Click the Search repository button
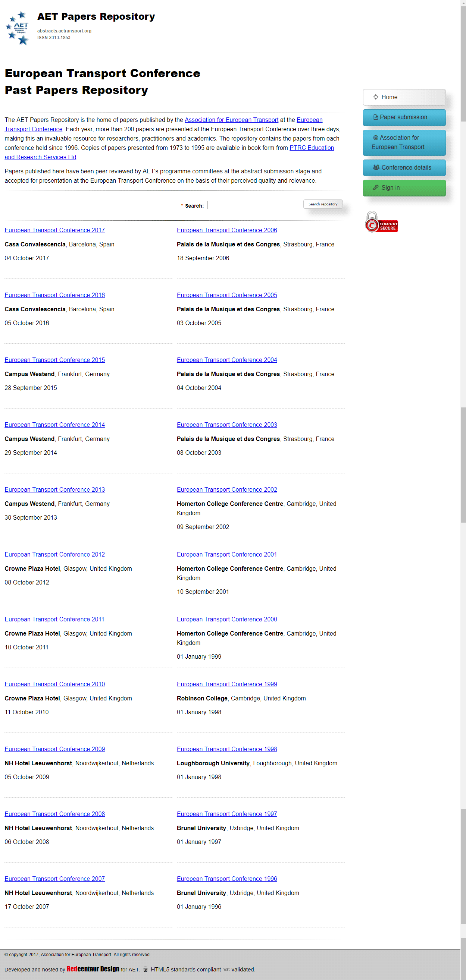 (323, 204)
